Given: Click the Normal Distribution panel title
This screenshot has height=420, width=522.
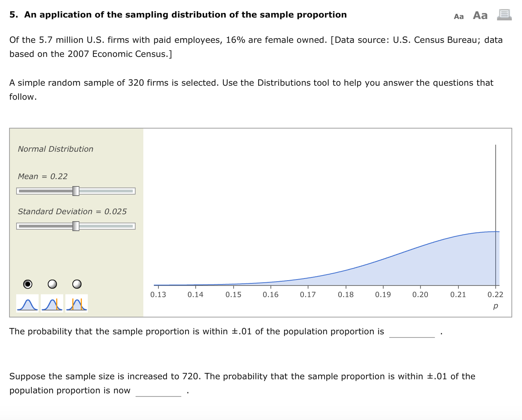Looking at the screenshot, I should (x=55, y=149).
